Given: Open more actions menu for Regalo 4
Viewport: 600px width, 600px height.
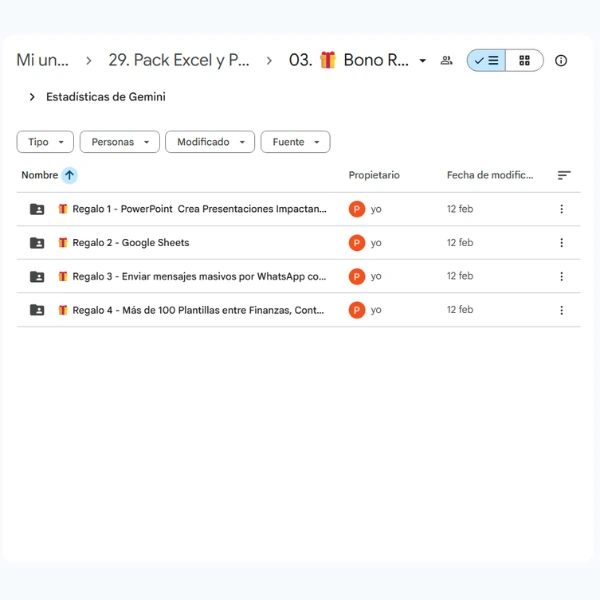Looking at the screenshot, I should 561,310.
